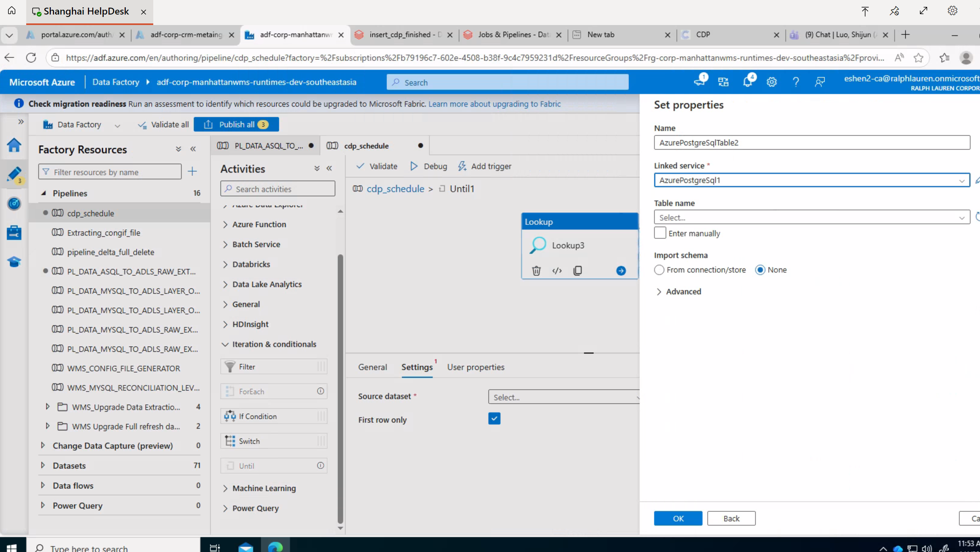Open the Monitor hub in the left sidebar
Viewport: 980px width, 552px height.
(14, 204)
